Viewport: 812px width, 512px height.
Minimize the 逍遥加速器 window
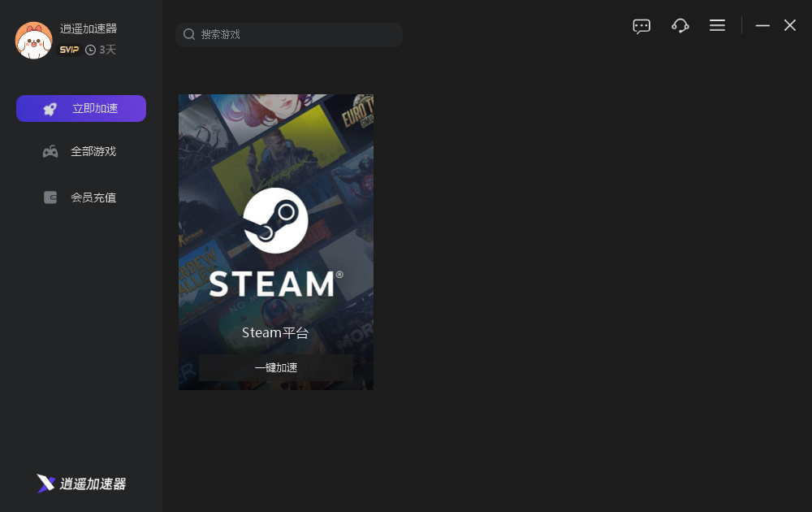[762, 25]
